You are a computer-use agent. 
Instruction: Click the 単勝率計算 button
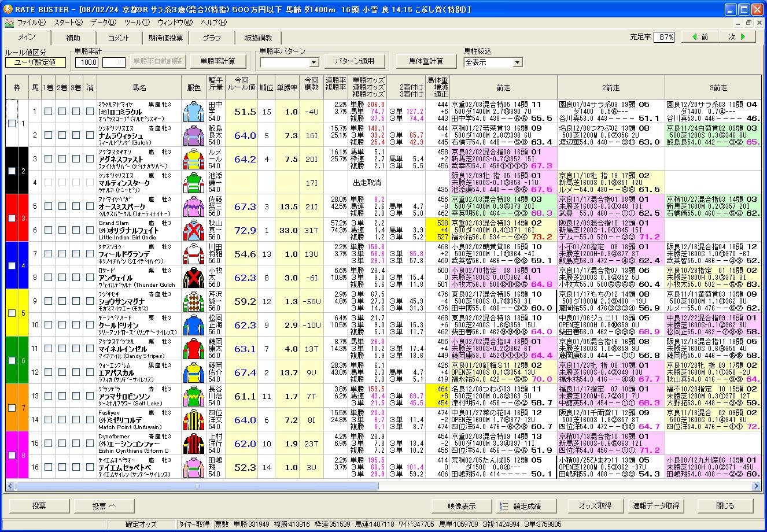[217, 61]
